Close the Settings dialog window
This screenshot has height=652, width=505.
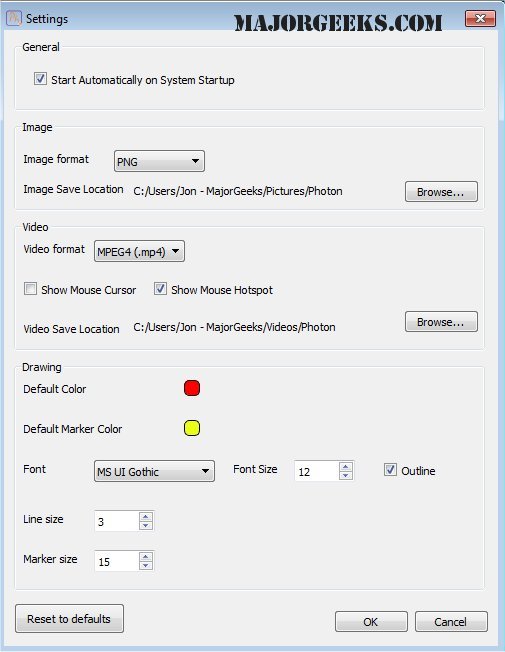click(x=480, y=18)
